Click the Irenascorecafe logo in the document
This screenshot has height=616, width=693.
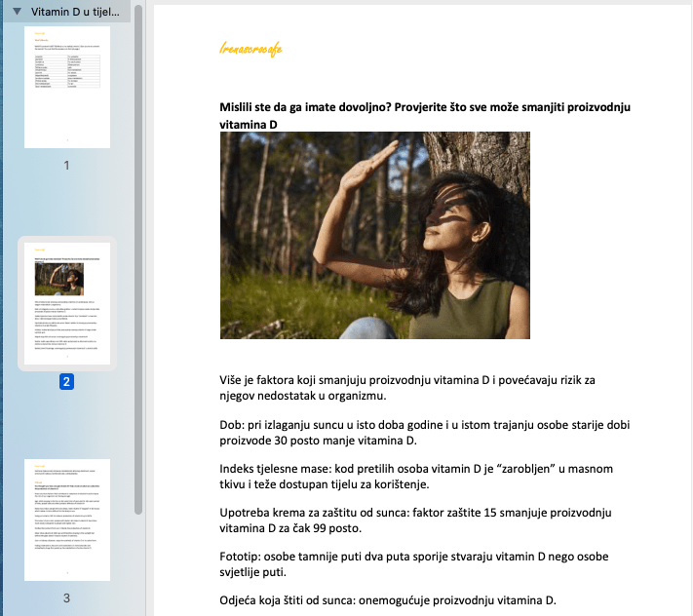[x=251, y=49]
